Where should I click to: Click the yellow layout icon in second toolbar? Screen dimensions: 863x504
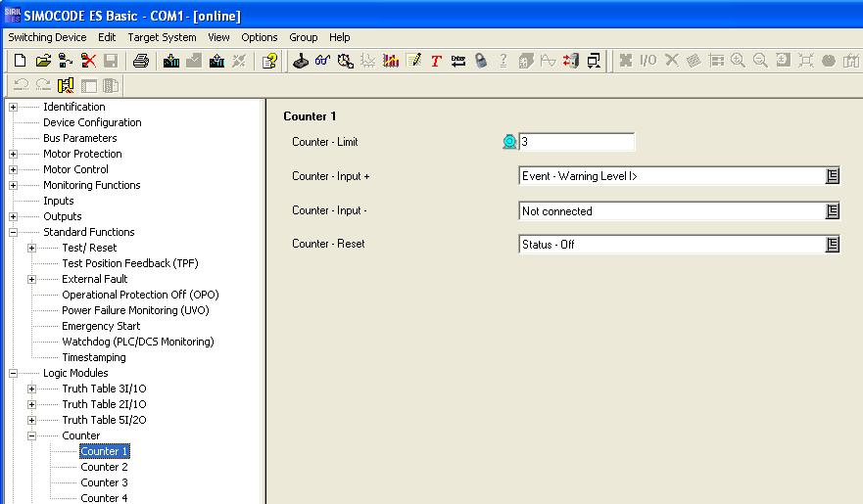(x=66, y=85)
